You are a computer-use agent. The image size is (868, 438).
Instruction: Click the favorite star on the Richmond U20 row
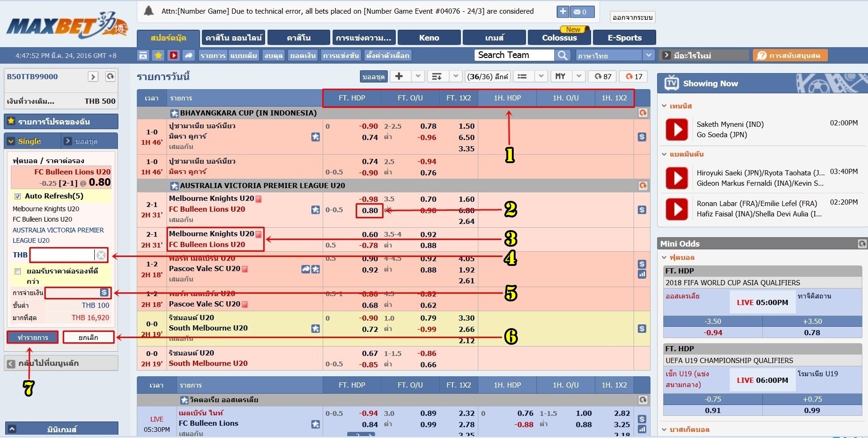click(316, 329)
